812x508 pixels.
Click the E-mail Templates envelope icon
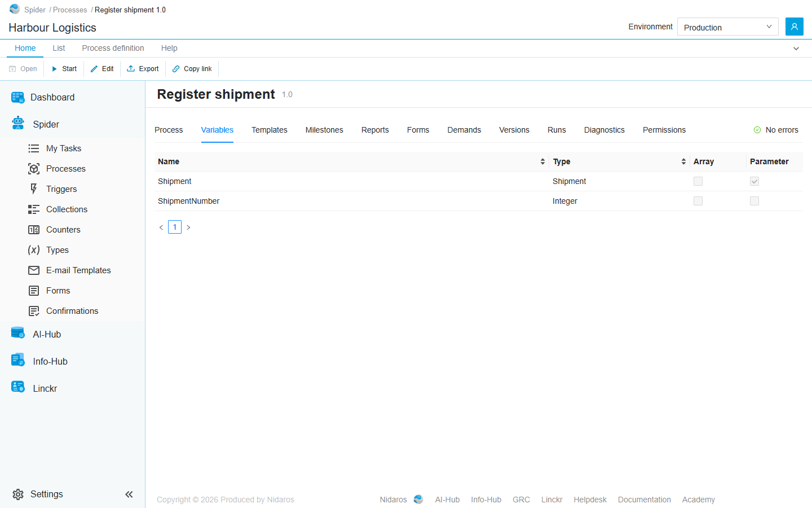coord(34,270)
